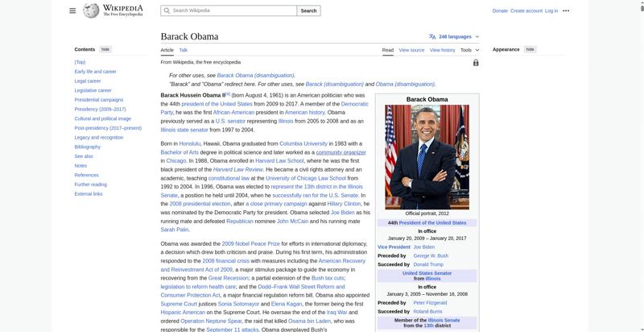
Task: Go to Notes section in contents
Action: tap(80, 166)
